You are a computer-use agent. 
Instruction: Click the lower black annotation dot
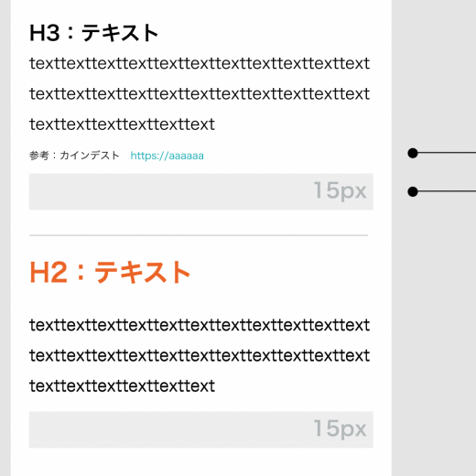click(413, 191)
